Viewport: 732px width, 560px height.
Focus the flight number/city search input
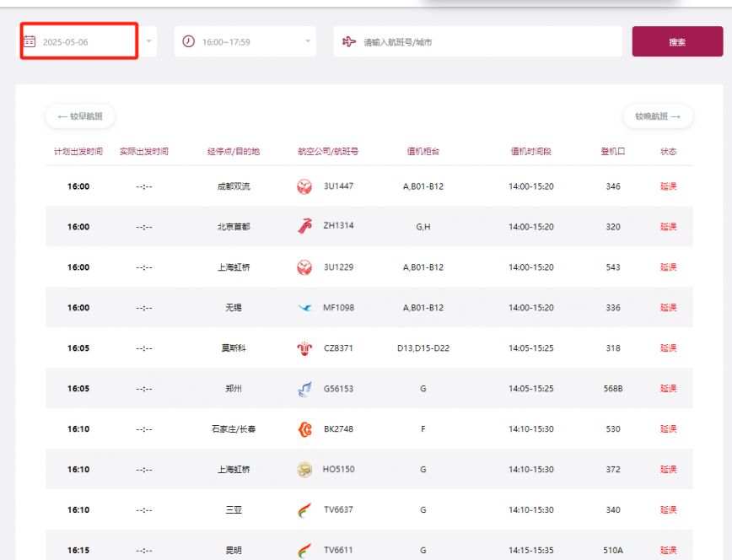(477, 41)
